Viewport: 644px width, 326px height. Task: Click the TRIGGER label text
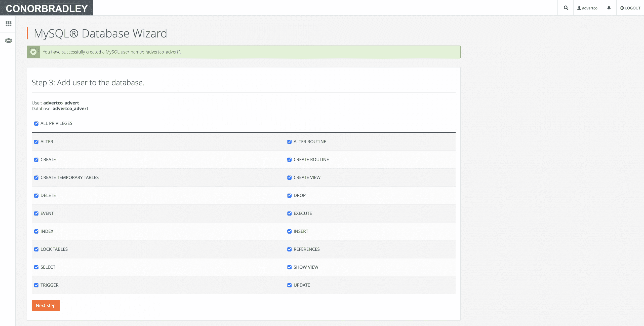click(x=50, y=285)
